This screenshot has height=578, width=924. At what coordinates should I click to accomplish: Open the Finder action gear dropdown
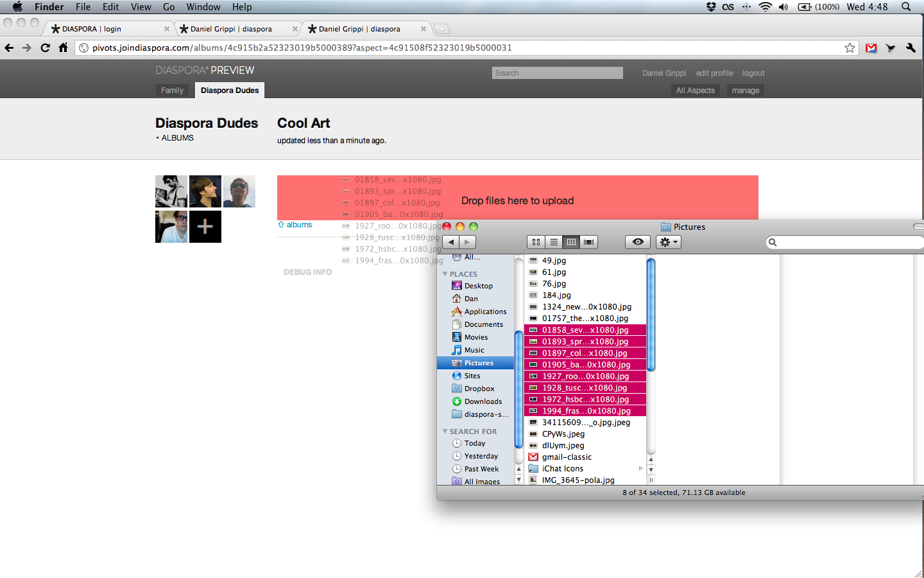(x=668, y=242)
